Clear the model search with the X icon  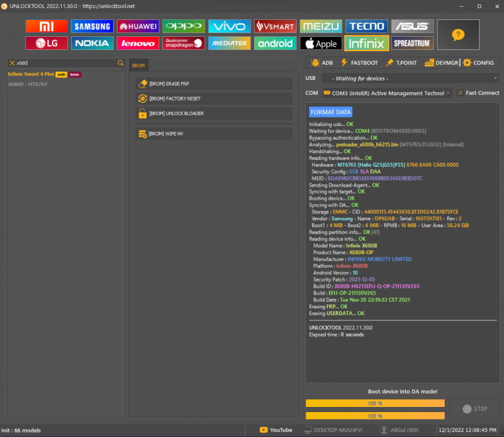(12, 63)
